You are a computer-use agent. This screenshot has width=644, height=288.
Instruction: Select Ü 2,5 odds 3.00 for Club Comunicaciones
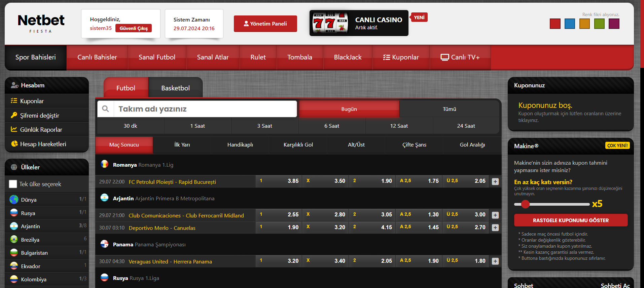click(x=466, y=214)
